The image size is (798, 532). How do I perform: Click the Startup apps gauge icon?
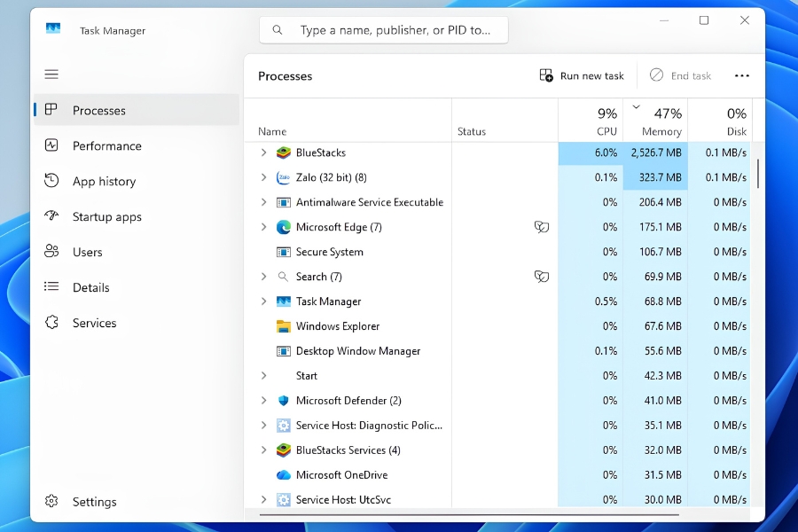(x=51, y=215)
